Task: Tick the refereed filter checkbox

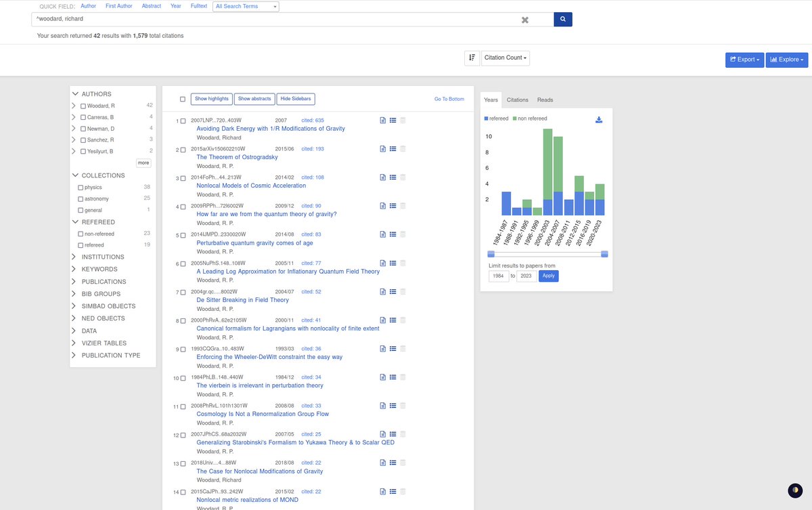Action: (x=81, y=245)
